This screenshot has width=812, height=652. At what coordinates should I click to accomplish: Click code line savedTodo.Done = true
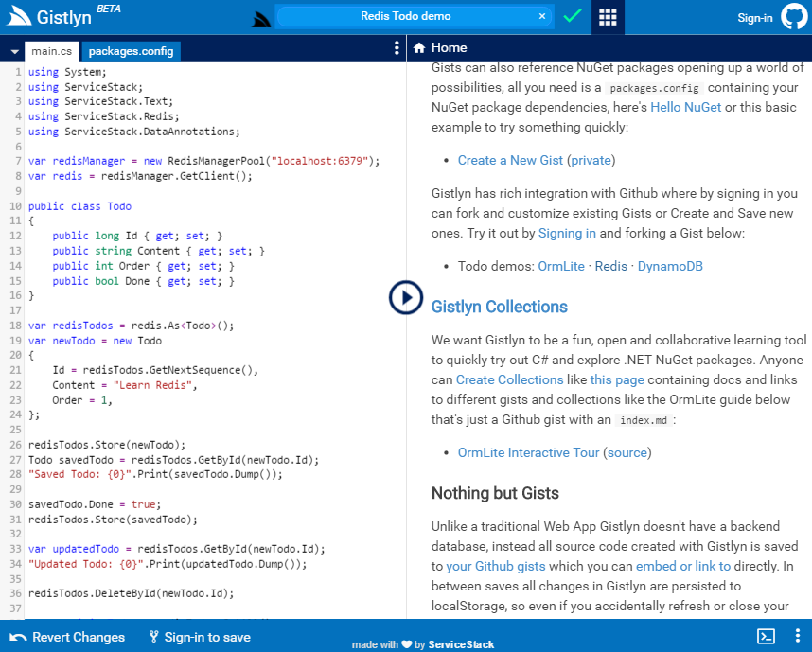coord(95,504)
